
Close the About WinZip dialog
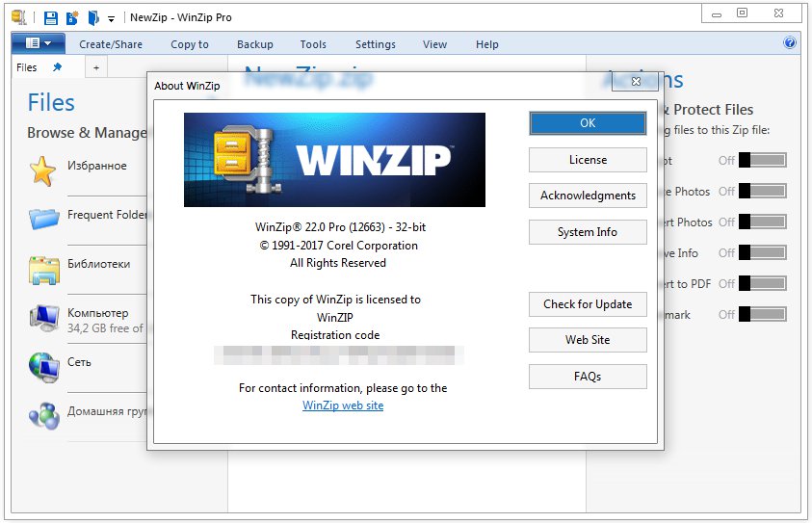click(636, 81)
